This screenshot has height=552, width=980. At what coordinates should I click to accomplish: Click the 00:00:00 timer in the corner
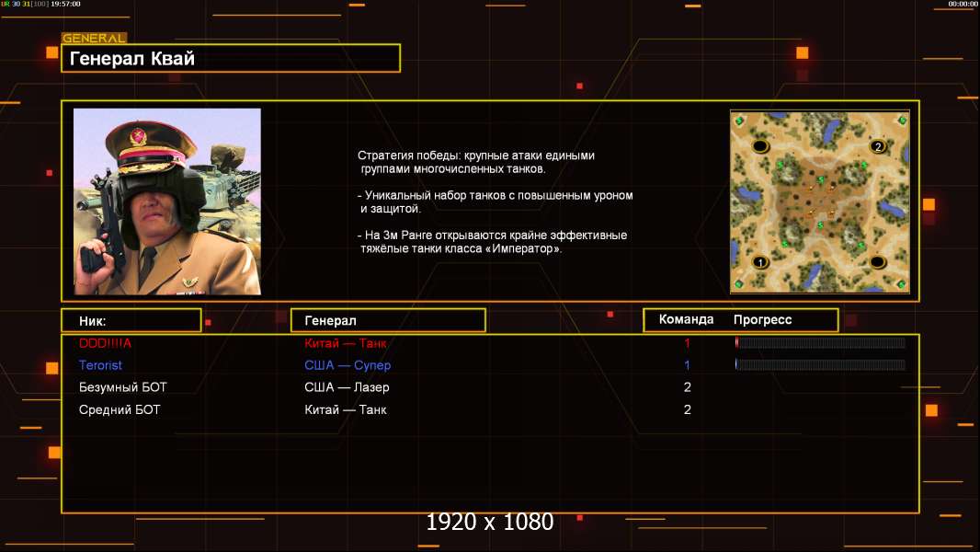pos(963,4)
